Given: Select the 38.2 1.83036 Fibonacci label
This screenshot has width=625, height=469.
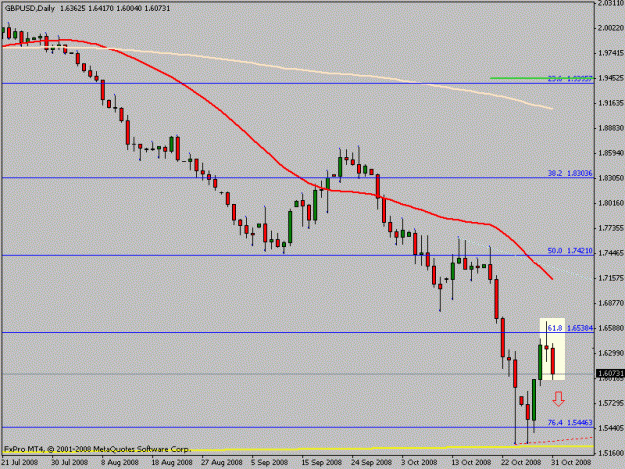Looking at the screenshot, I should 570,173.
